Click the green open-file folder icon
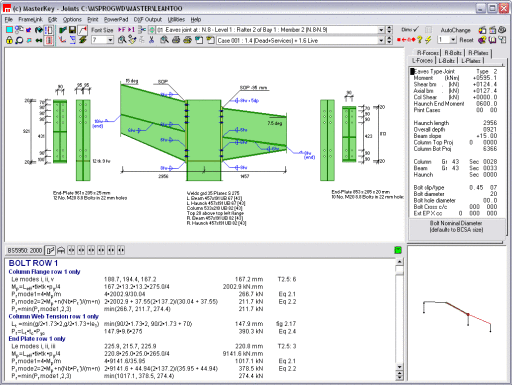 (x=63, y=30)
